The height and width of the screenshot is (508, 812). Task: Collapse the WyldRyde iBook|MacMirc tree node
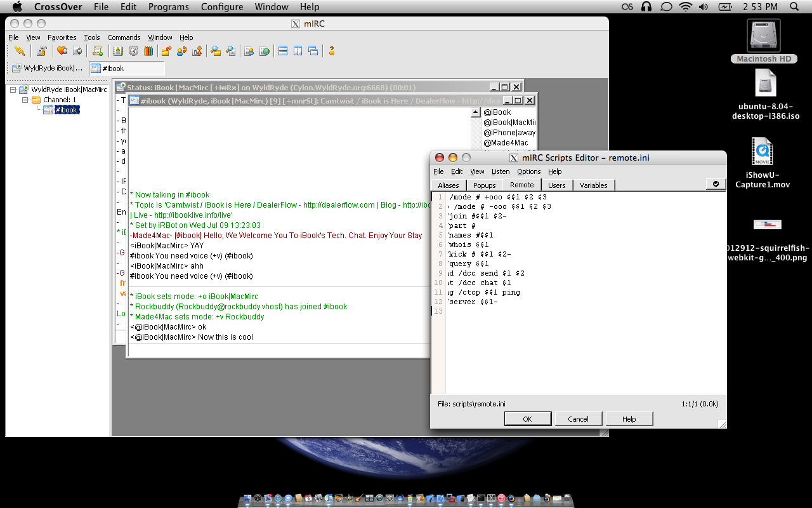point(14,90)
